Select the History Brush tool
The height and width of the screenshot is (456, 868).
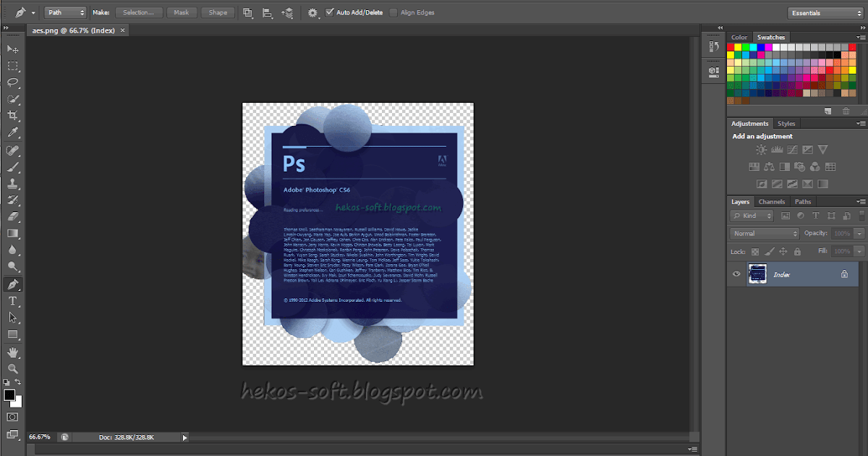click(x=13, y=200)
